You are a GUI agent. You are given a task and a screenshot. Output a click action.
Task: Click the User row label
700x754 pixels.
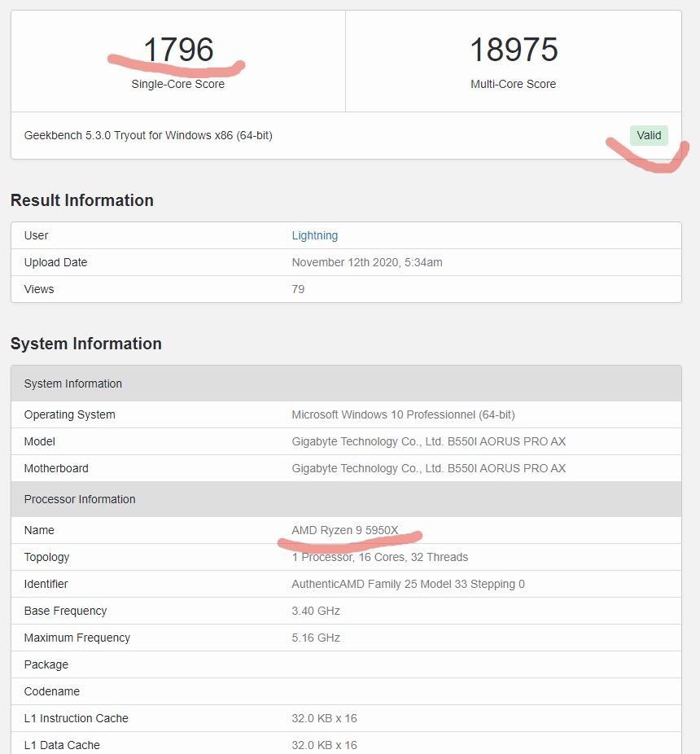[36, 235]
